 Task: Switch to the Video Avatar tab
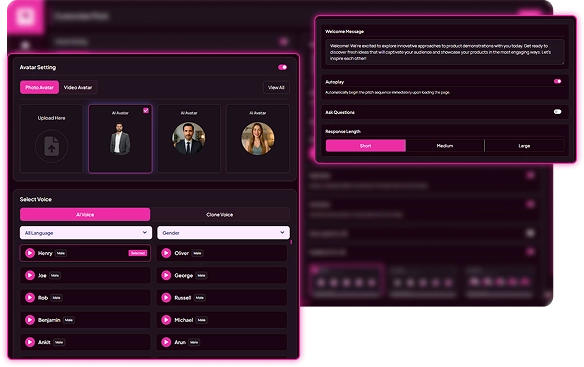(x=78, y=88)
